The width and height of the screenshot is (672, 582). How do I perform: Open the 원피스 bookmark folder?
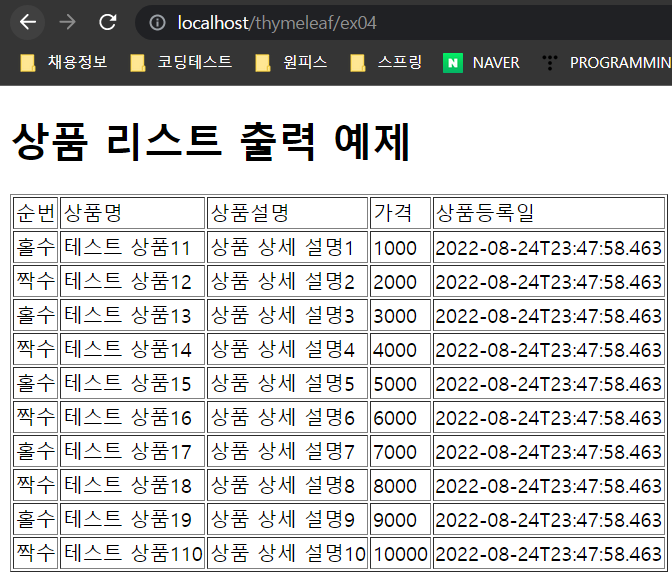(291, 63)
